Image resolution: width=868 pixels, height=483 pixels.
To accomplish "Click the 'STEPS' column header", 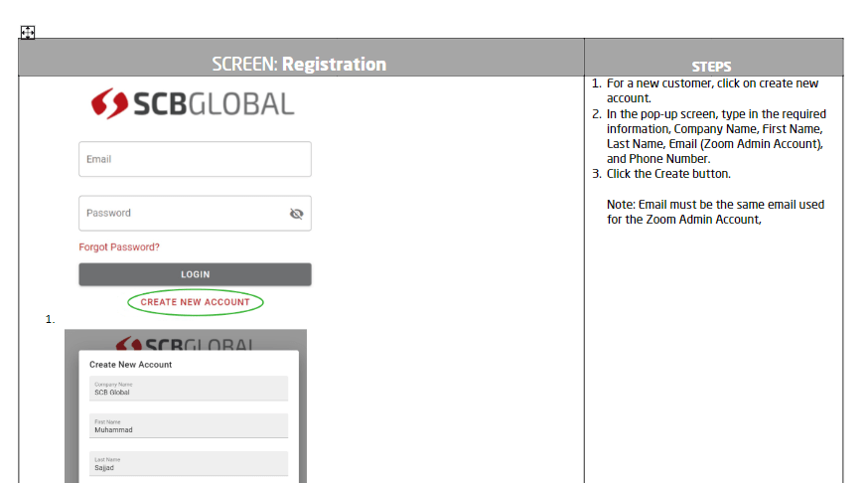I will 711,67.
